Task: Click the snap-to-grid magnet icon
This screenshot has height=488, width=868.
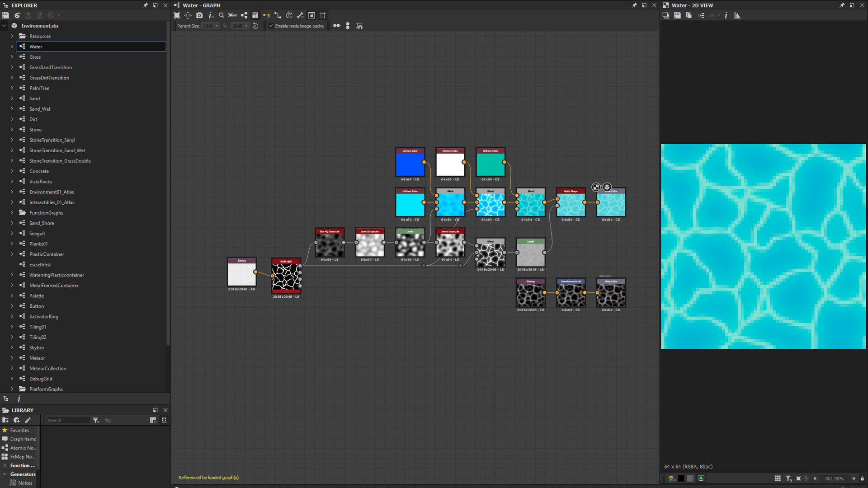Action: pyautogui.click(x=359, y=26)
